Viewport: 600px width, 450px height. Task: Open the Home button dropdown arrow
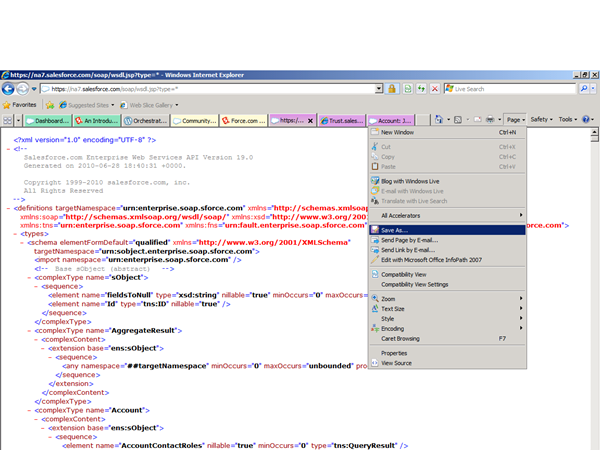(448, 120)
